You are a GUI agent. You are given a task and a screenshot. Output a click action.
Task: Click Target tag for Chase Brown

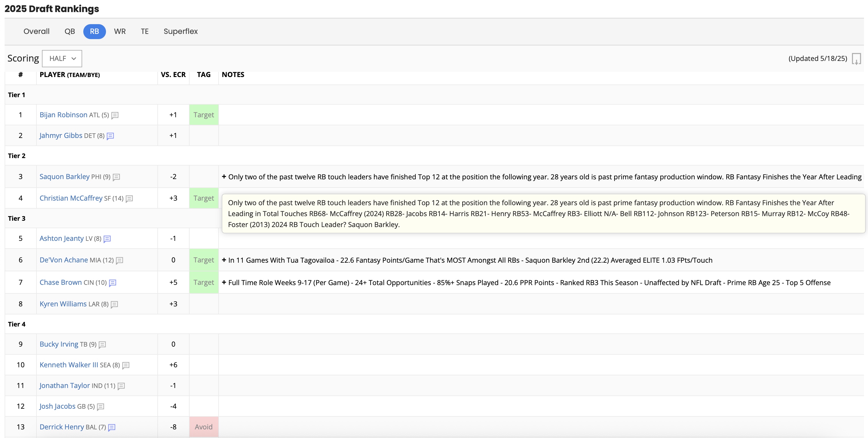click(204, 282)
